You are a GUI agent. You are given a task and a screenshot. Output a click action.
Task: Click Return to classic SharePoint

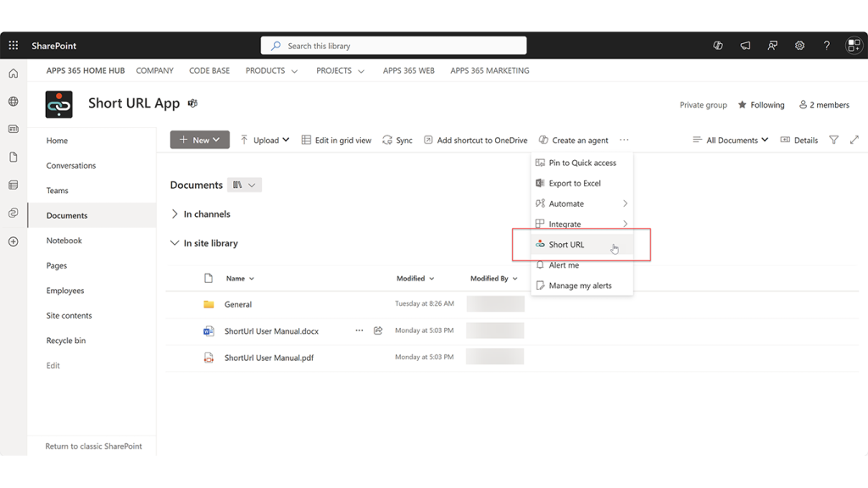93,446
